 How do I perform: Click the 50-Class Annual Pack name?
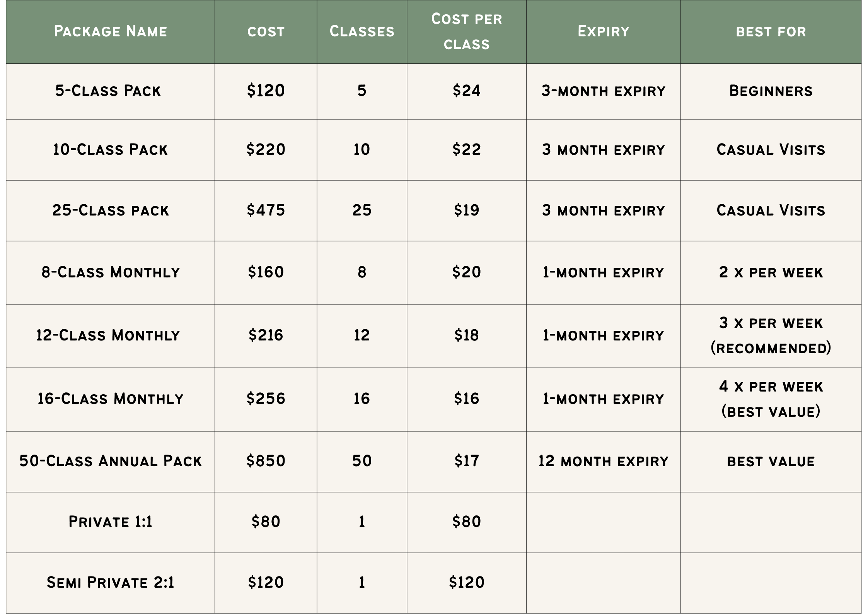point(111,461)
